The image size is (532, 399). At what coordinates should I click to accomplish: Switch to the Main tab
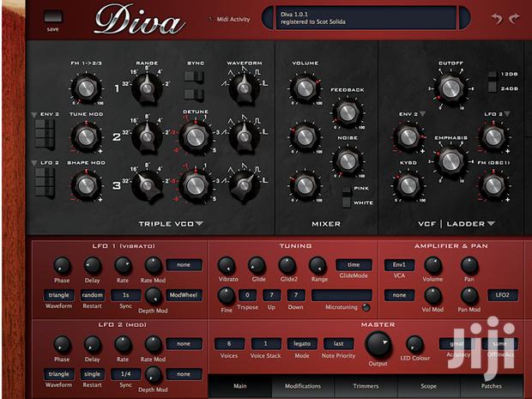click(x=240, y=386)
